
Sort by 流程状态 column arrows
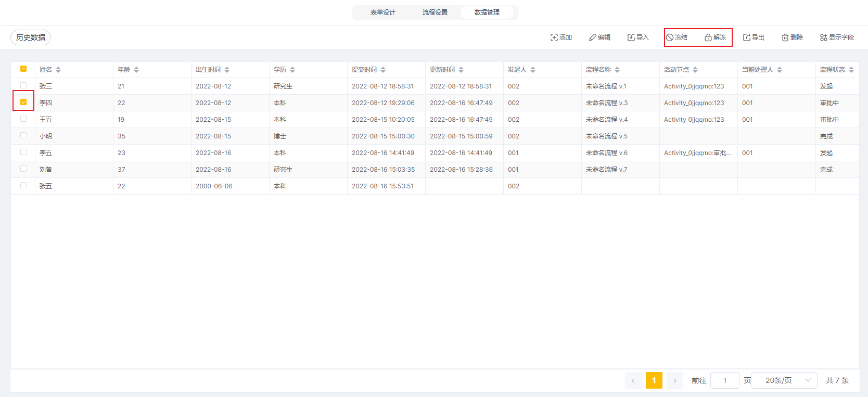point(851,70)
